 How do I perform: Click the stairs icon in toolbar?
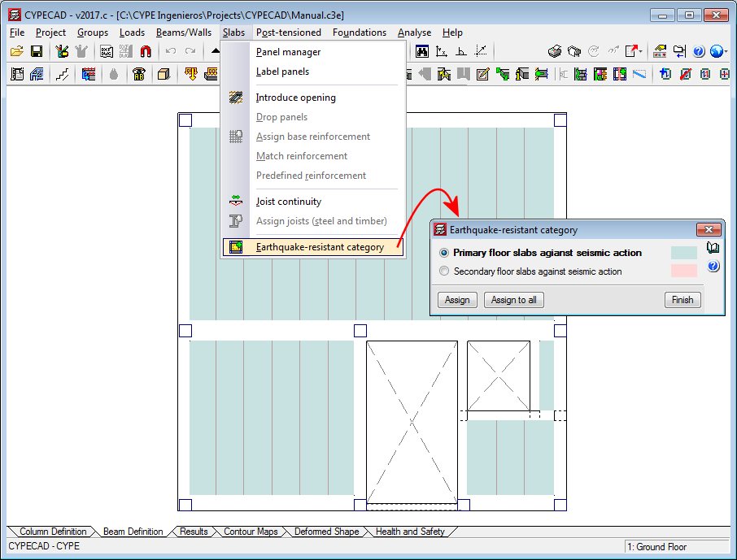coord(63,74)
